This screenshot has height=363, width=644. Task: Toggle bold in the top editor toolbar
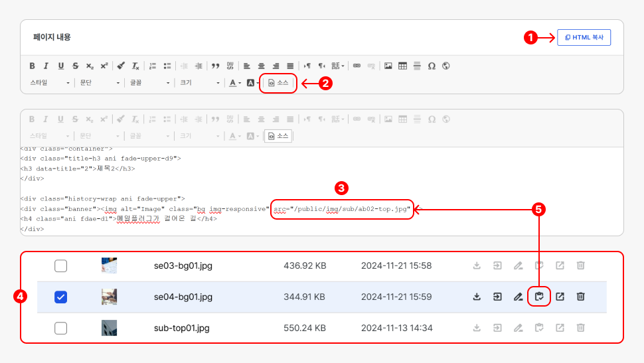pos(32,66)
